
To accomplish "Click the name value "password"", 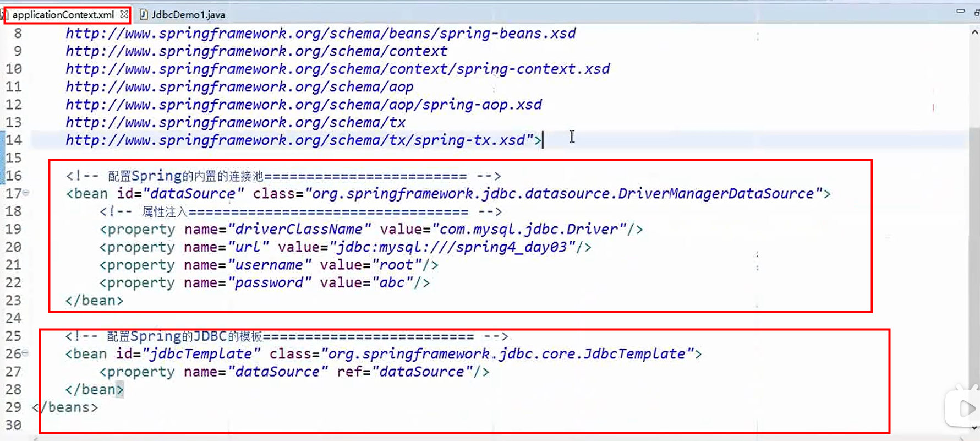I will pyautogui.click(x=269, y=283).
